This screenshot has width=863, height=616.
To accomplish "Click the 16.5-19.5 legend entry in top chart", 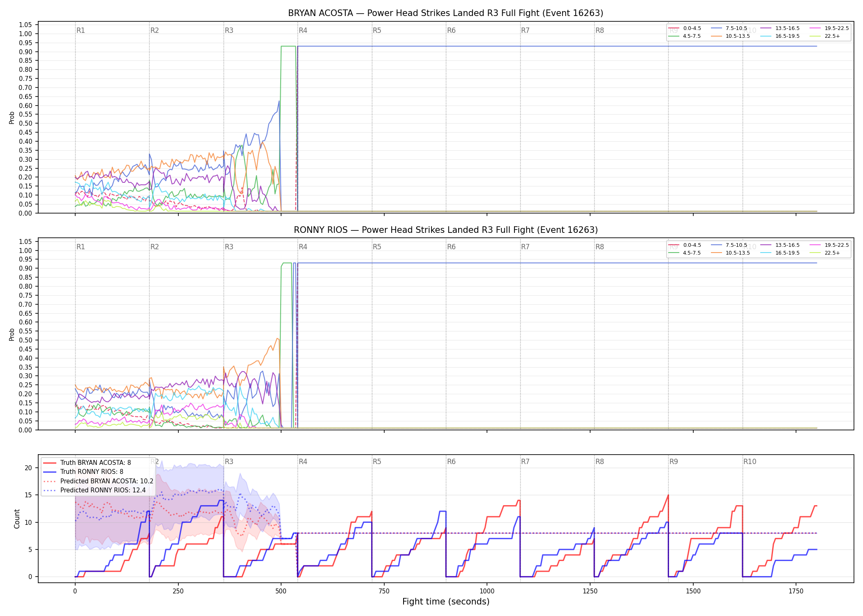I will (x=780, y=36).
